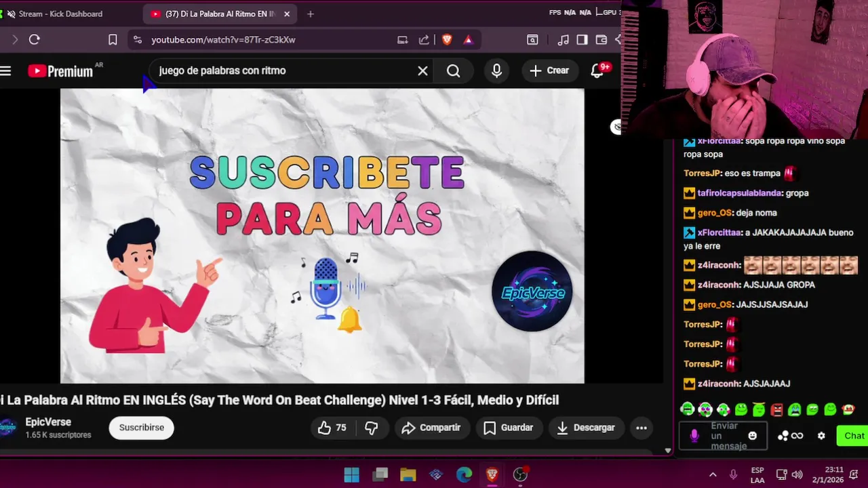This screenshot has height=488, width=868.
Task: Open Task View on taskbar
Action: click(380, 474)
